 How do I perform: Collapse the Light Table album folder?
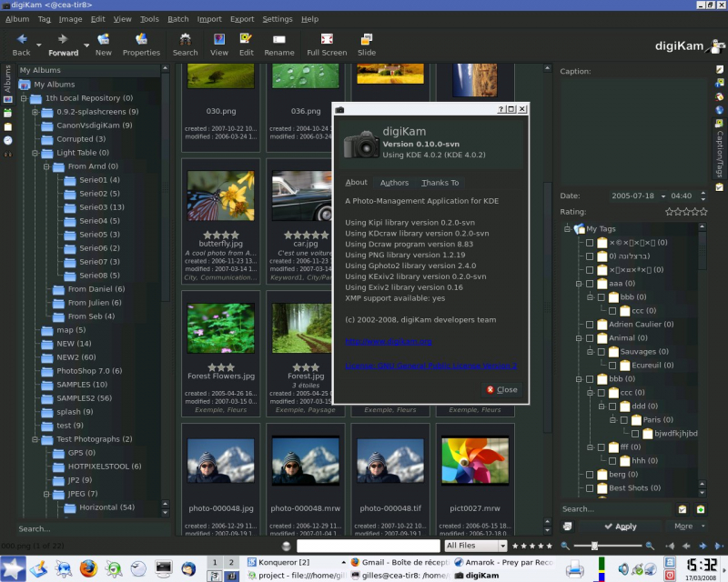click(35, 153)
